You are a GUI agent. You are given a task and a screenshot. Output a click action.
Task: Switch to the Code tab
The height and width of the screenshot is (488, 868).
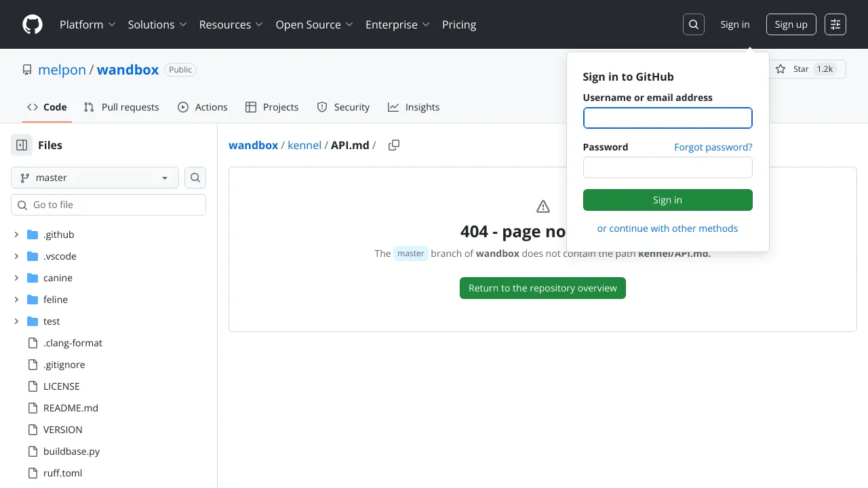click(47, 107)
